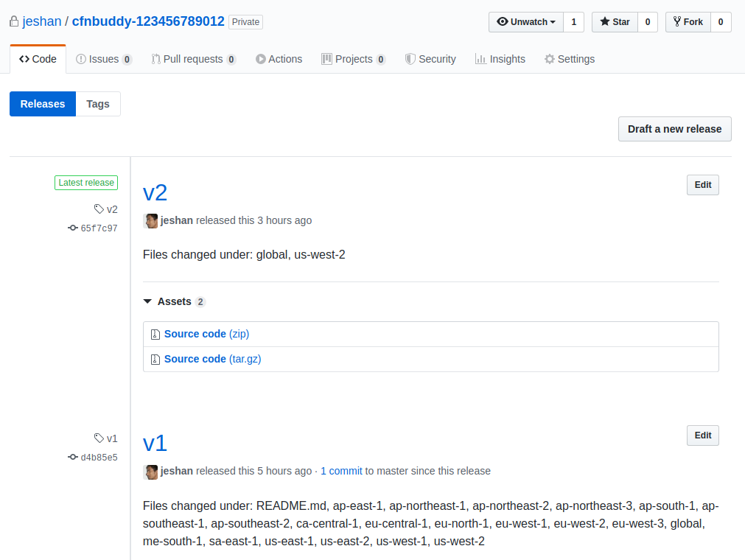Click the commit icon beside 65f7c97
Viewport: 745px width, 560px height.
point(73,228)
